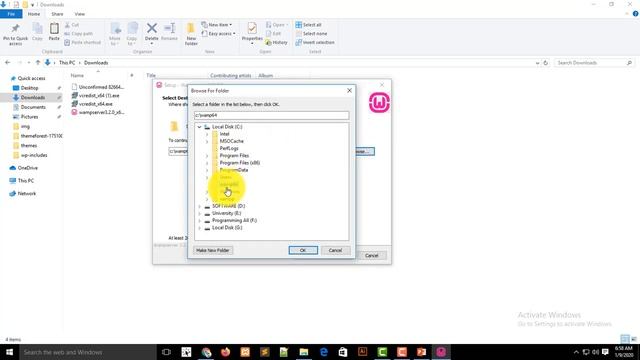640x360 pixels.
Task: Click Select none in the ribbon
Action: pyautogui.click(x=311, y=33)
